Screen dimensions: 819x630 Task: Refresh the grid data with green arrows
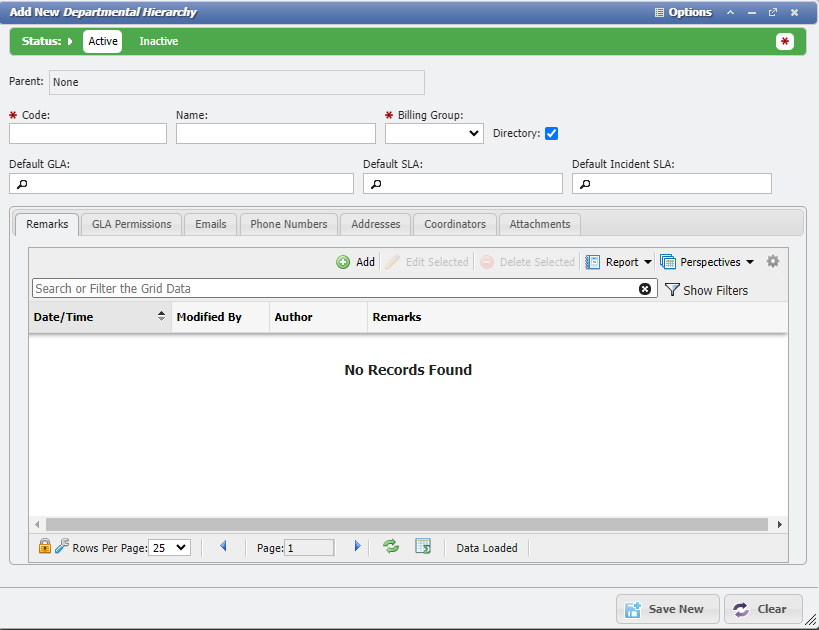(391, 547)
